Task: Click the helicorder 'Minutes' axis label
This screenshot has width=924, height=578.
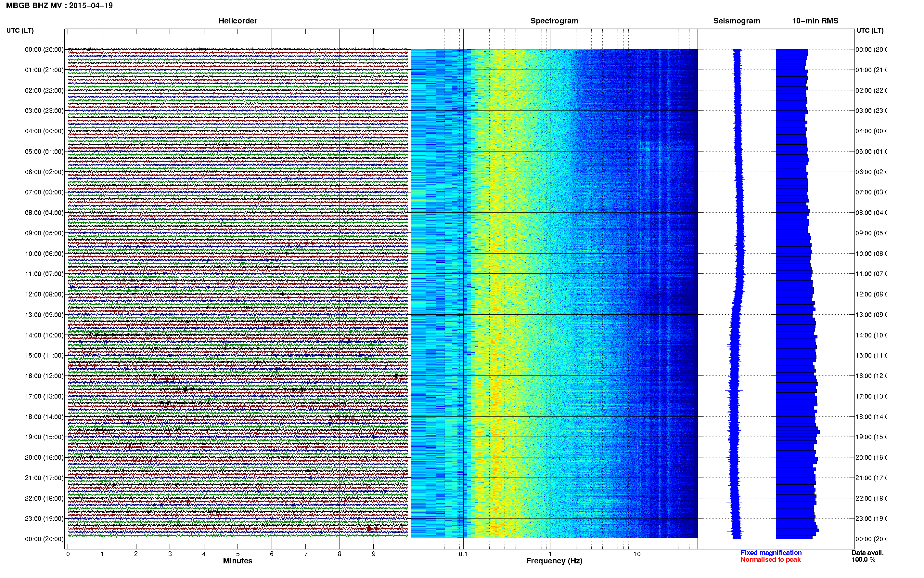Action: click(x=237, y=561)
